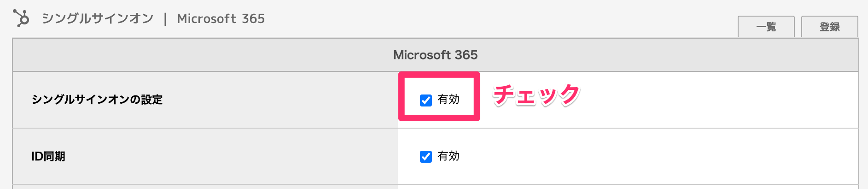This screenshot has height=189, width=868.
Task: Open the 一覧 tab button
Action: click(x=766, y=27)
